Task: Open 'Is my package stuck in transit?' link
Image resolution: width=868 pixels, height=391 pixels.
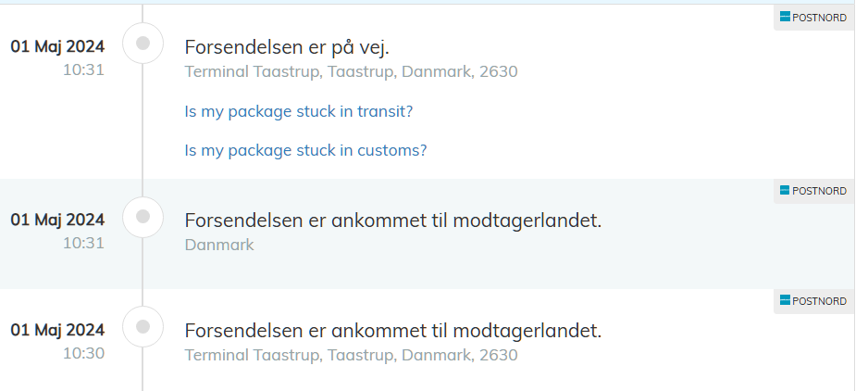Action: point(299,111)
